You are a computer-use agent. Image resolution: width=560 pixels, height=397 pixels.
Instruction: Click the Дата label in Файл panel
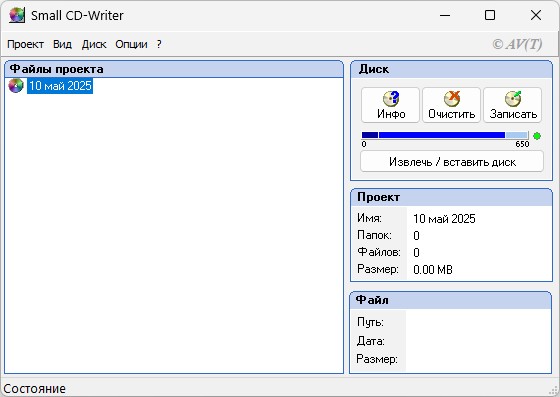pos(371,341)
